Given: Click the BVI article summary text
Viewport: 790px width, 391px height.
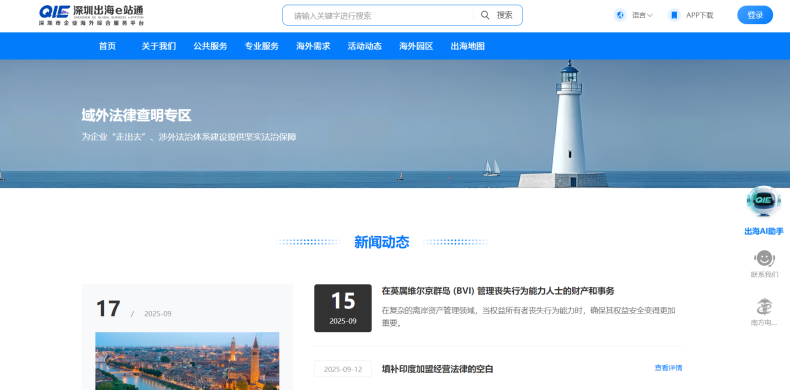Looking at the screenshot, I should [528, 316].
